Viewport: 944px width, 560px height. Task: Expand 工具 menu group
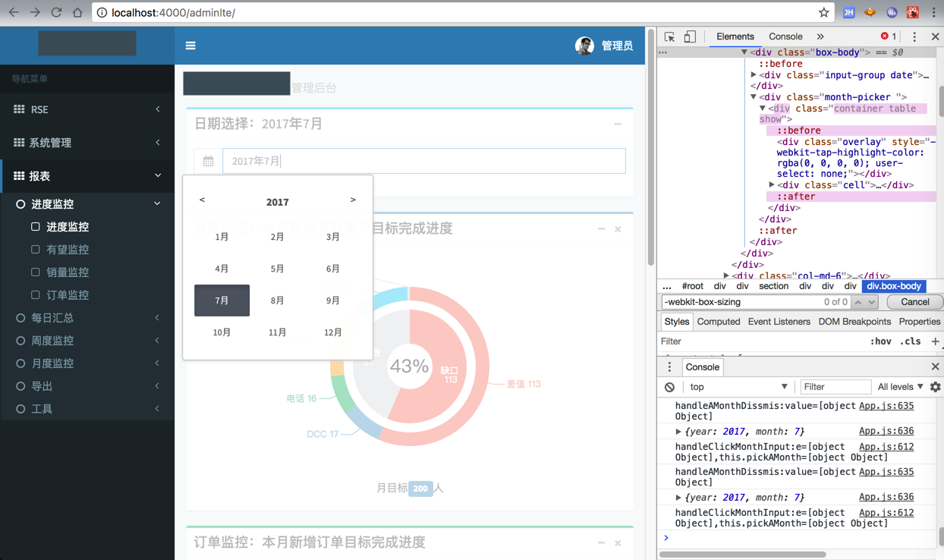pos(87,409)
